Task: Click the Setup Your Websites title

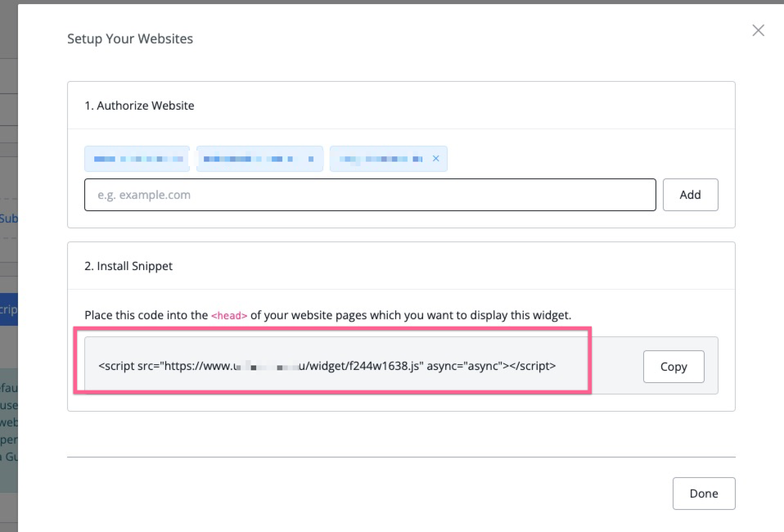Action: [130, 38]
